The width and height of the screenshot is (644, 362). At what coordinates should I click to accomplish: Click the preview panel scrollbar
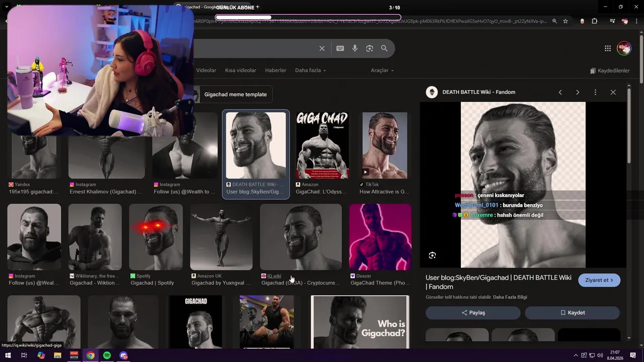pos(629,126)
